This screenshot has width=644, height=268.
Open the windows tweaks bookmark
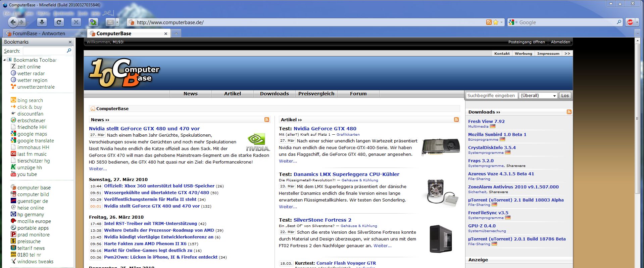tap(35, 261)
